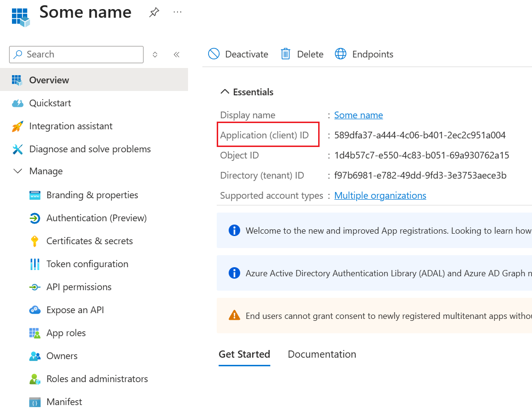
Task: Collapse the Manage menu group
Action: coord(18,171)
